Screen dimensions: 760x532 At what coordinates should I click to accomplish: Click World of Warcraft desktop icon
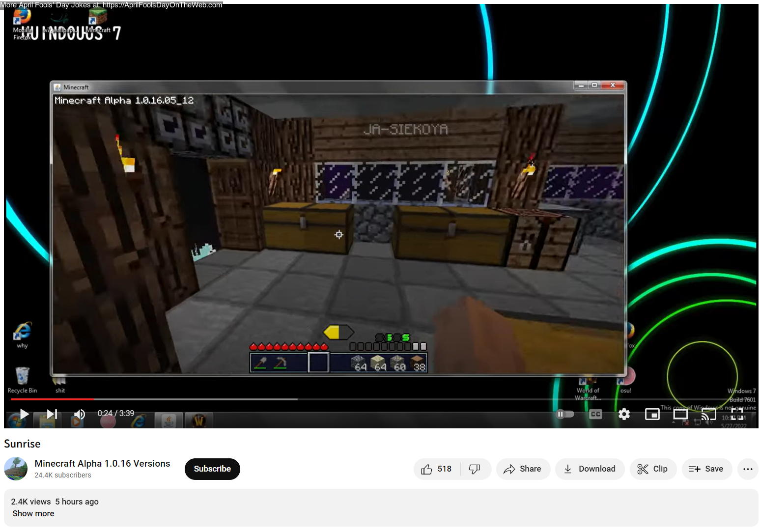tap(588, 389)
